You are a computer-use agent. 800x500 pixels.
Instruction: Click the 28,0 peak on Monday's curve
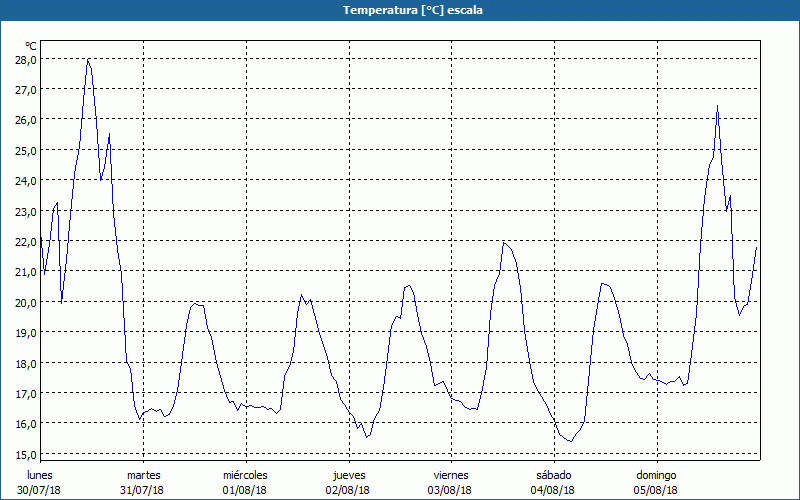(x=88, y=60)
